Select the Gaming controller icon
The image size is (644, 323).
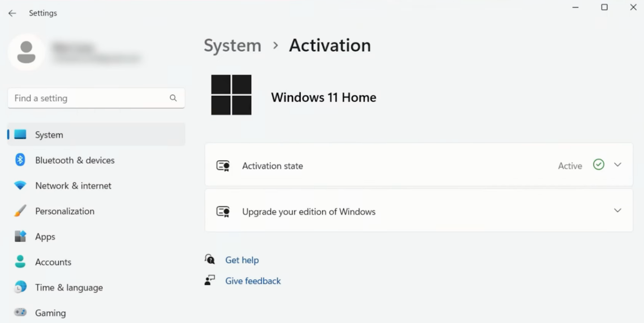click(20, 313)
